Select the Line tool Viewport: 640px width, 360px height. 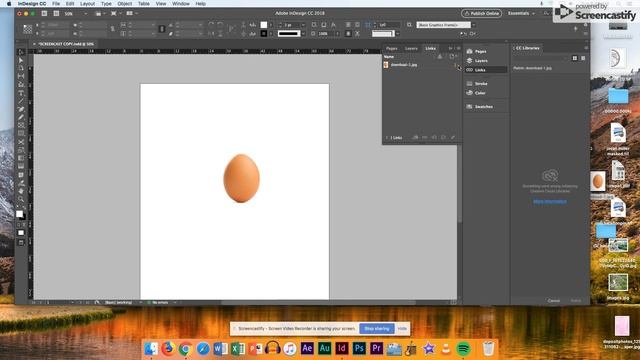click(x=21, y=101)
